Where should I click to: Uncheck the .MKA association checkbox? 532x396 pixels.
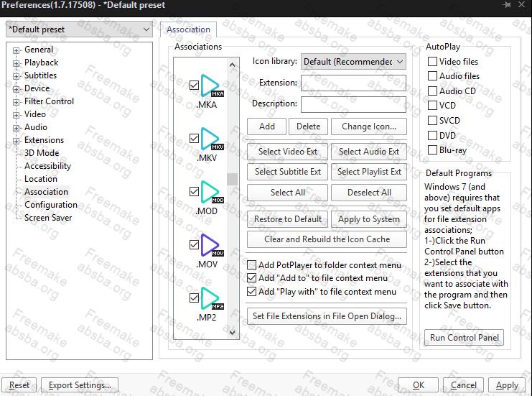tap(194, 85)
